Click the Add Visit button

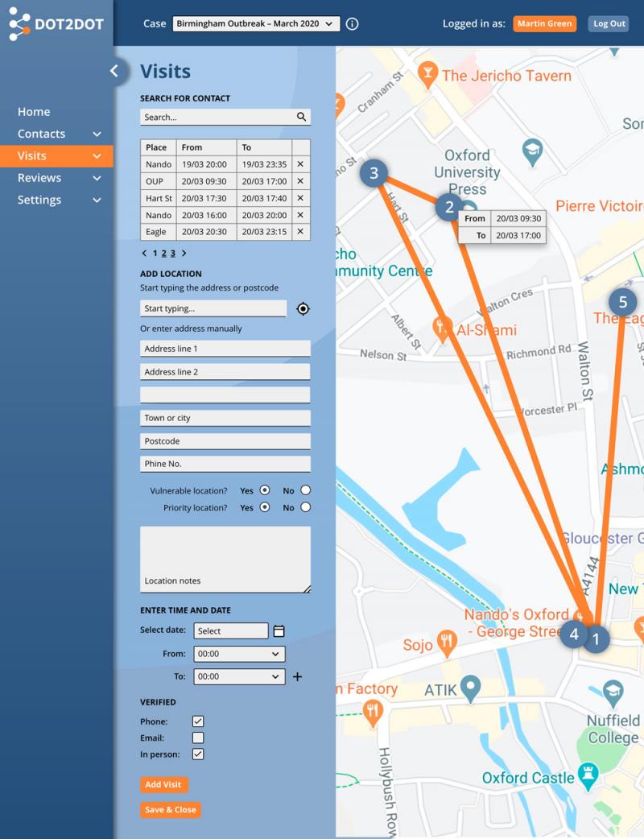click(163, 785)
